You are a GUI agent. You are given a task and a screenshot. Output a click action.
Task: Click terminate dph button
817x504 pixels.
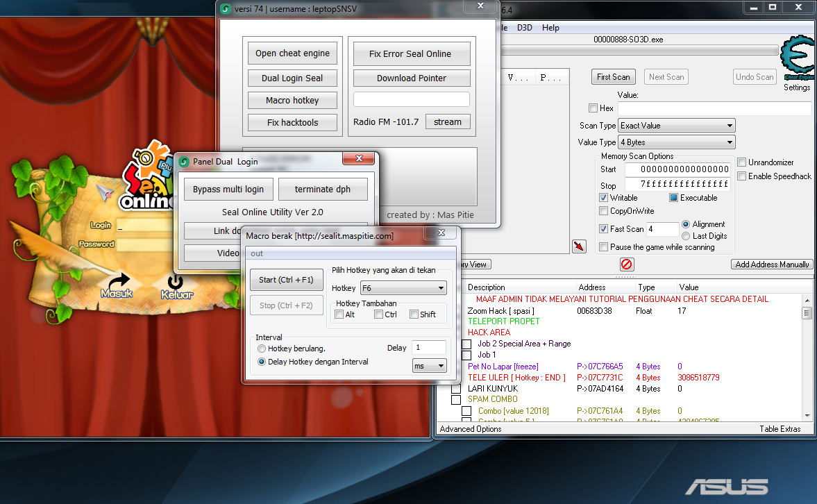323,190
